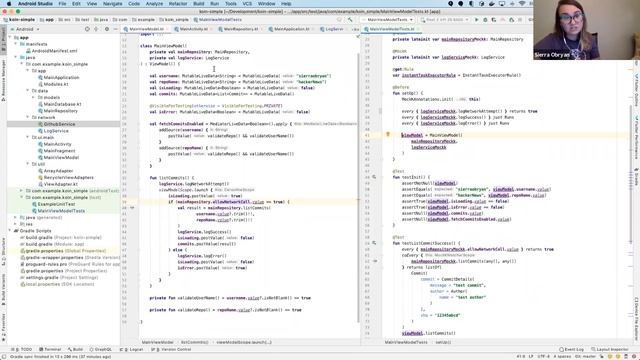Select LogService in project tree
Viewport: 640px width, 360px height.
point(56,131)
